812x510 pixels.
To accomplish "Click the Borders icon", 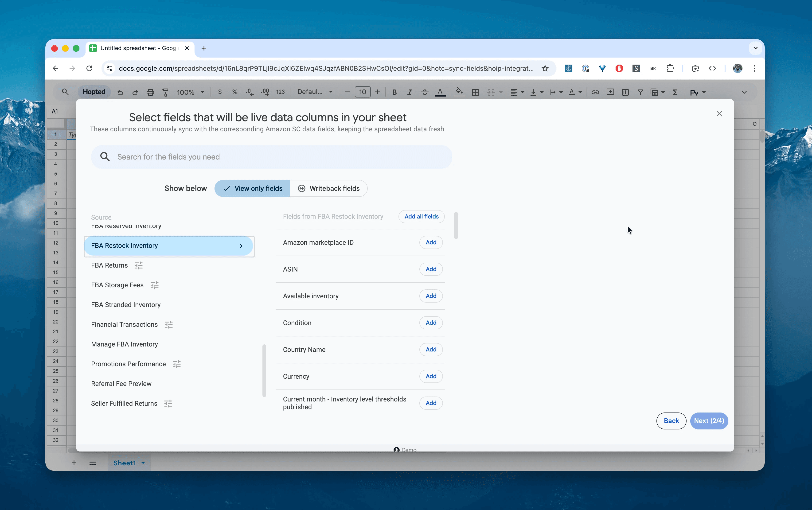I will pyautogui.click(x=475, y=92).
